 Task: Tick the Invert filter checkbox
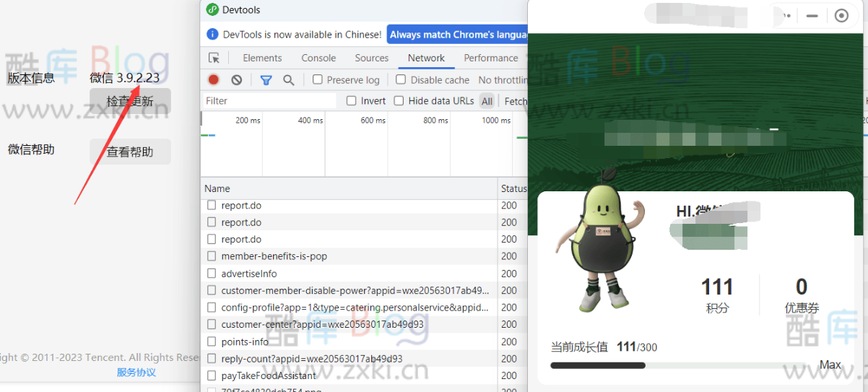[351, 100]
